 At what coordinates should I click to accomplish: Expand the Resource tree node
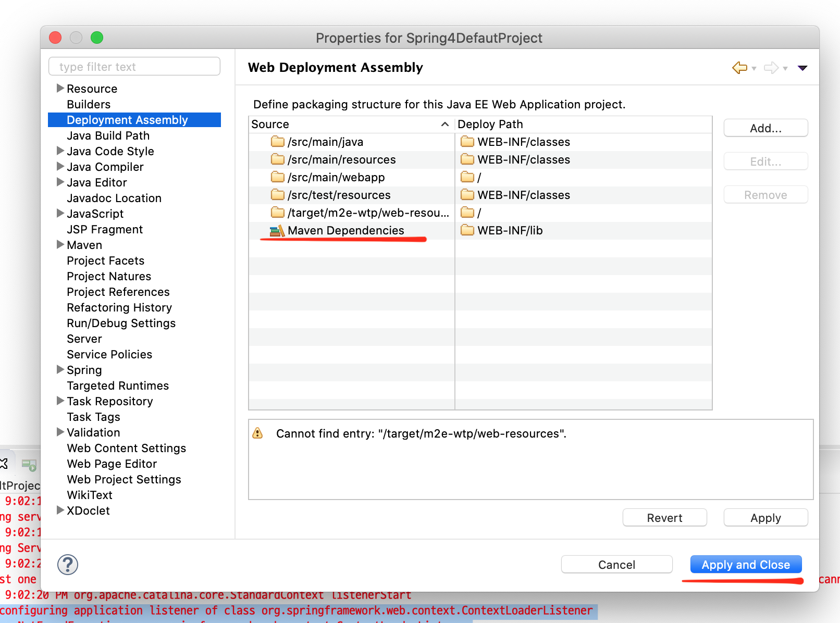[x=60, y=88]
